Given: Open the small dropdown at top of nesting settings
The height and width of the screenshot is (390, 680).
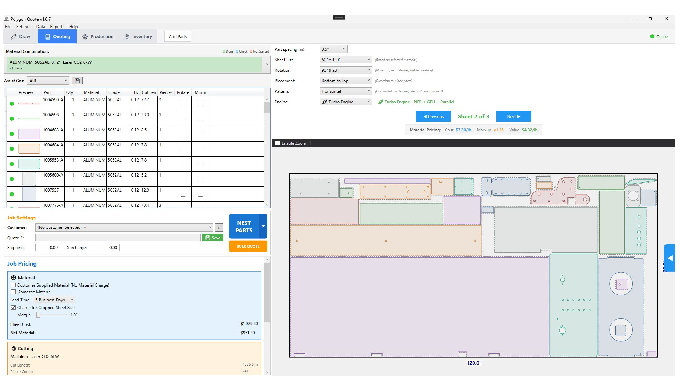Looking at the screenshot, I should 333,49.
